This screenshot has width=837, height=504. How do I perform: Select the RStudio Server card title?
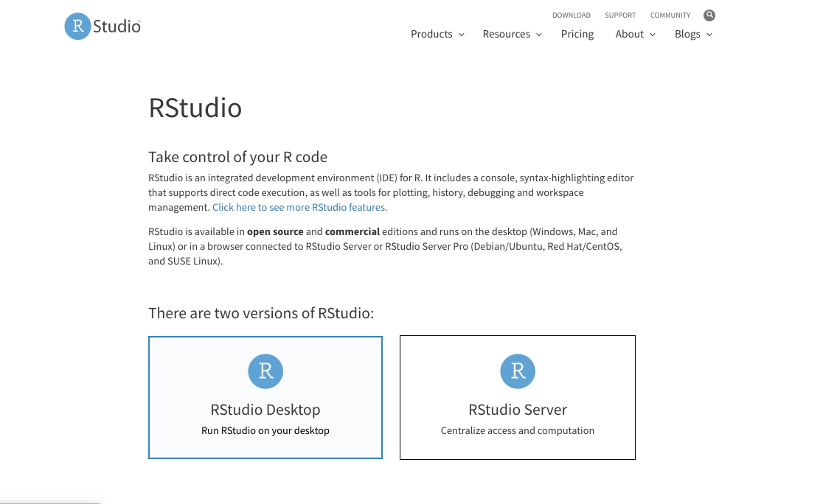(517, 410)
